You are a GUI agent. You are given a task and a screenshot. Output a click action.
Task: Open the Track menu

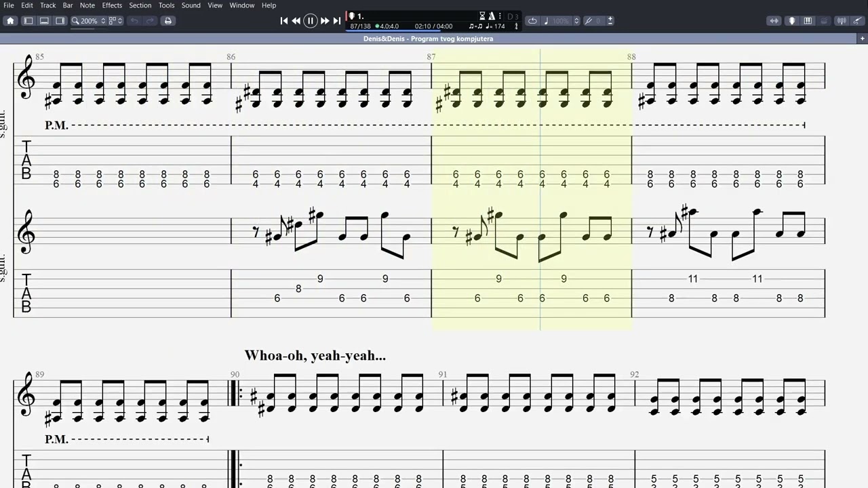[47, 5]
